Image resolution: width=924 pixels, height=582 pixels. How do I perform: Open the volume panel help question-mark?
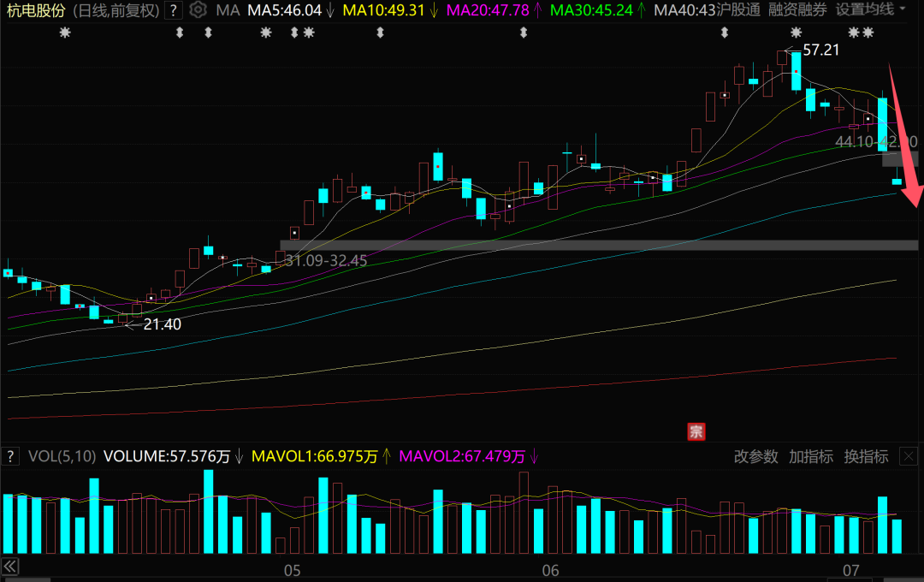tap(10, 456)
